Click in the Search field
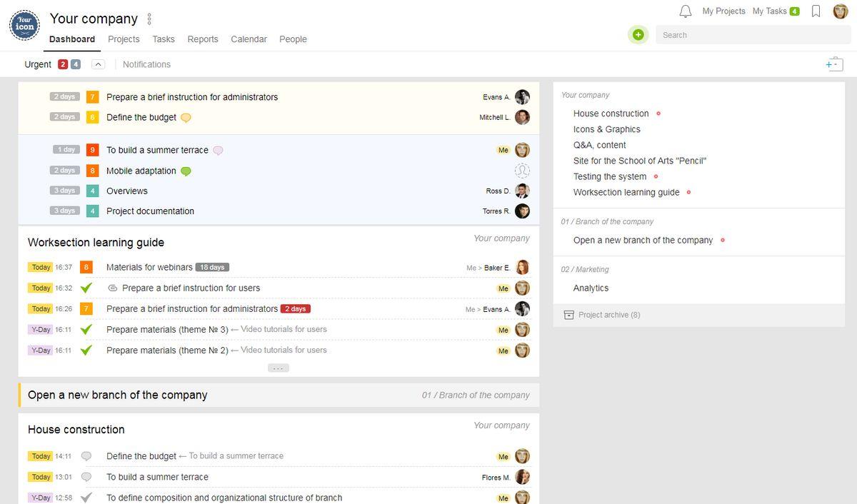 point(753,34)
